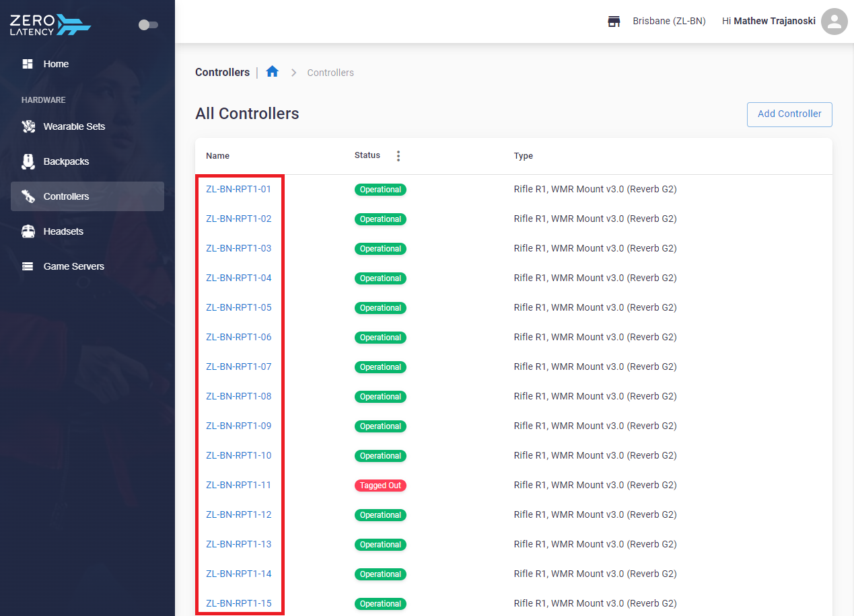Click the Type column header
Screen dimensions: 854x616
tap(524, 156)
